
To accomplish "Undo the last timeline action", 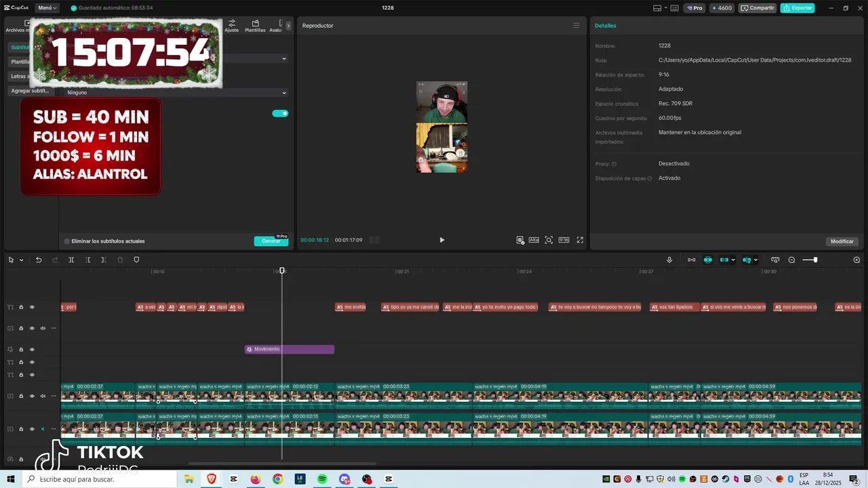I will coord(39,260).
